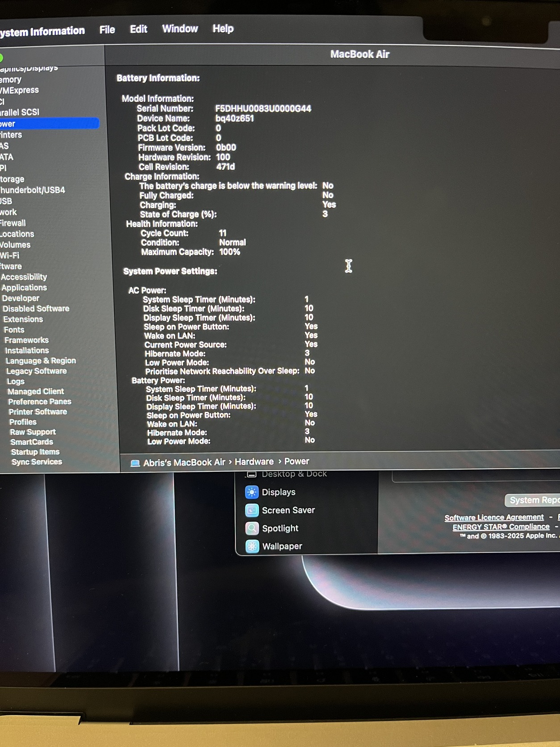Select Storage in the sidebar
The image size is (560, 747).
12,179
